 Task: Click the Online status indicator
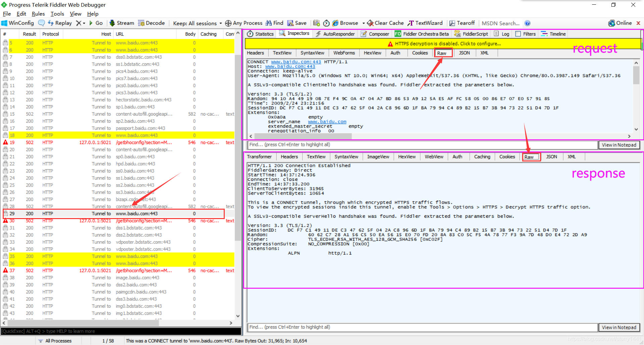[x=620, y=23]
